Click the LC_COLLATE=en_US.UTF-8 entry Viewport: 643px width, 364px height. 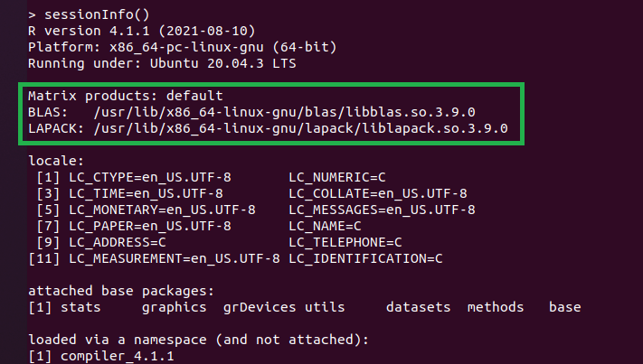click(x=378, y=193)
